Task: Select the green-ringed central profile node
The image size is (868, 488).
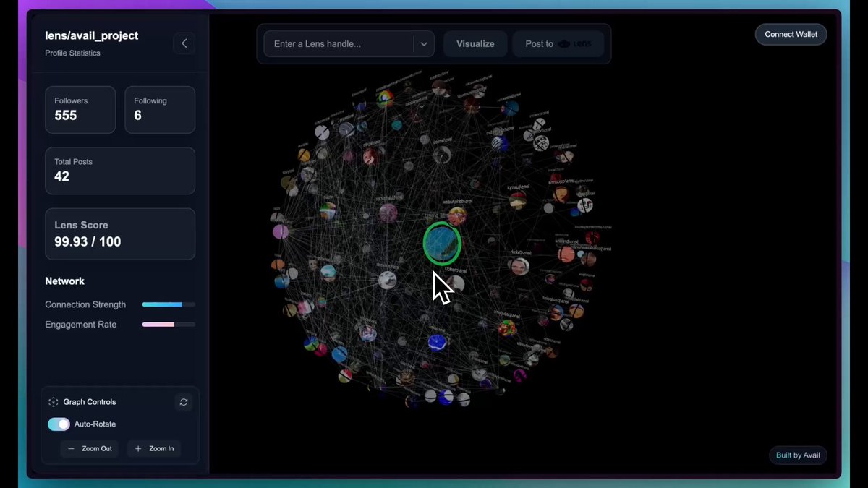Action: tap(442, 243)
